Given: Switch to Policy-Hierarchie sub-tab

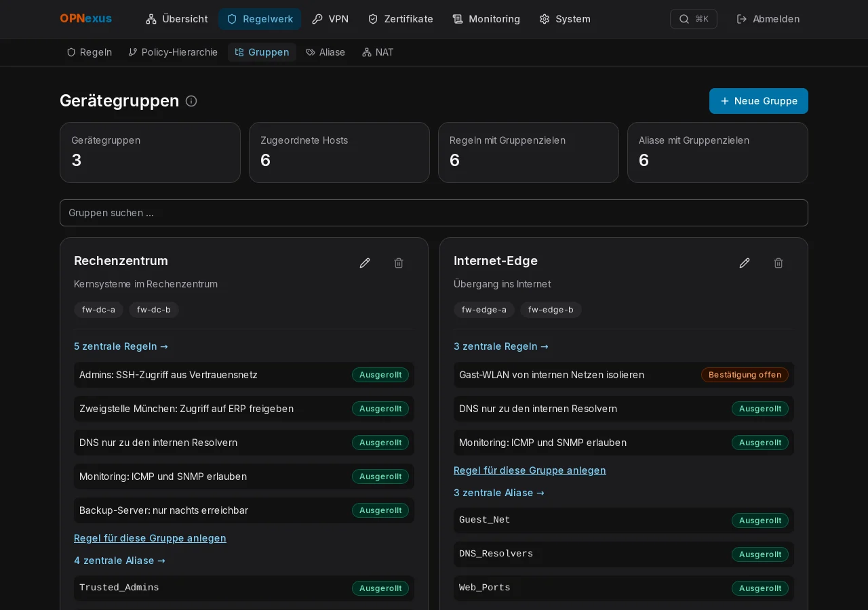Looking at the screenshot, I should 173,52.
